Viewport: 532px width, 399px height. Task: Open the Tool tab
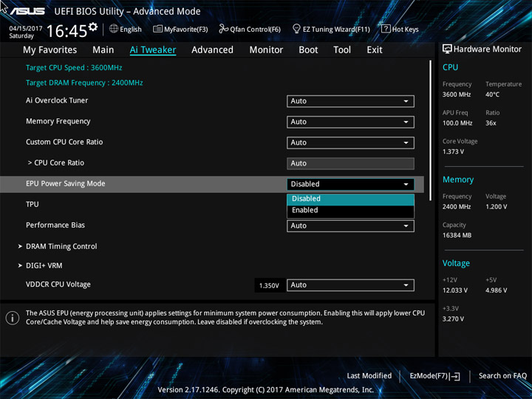coord(342,50)
